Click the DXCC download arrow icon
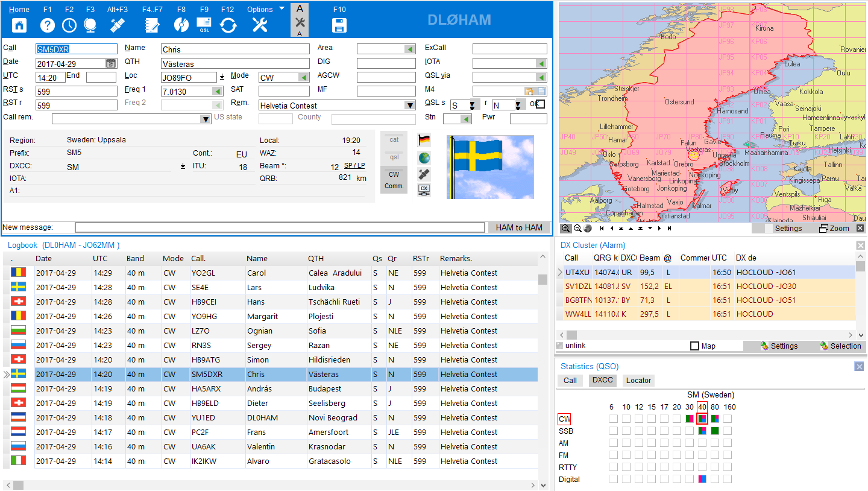Viewport: 868px width, 491px height. point(183,165)
